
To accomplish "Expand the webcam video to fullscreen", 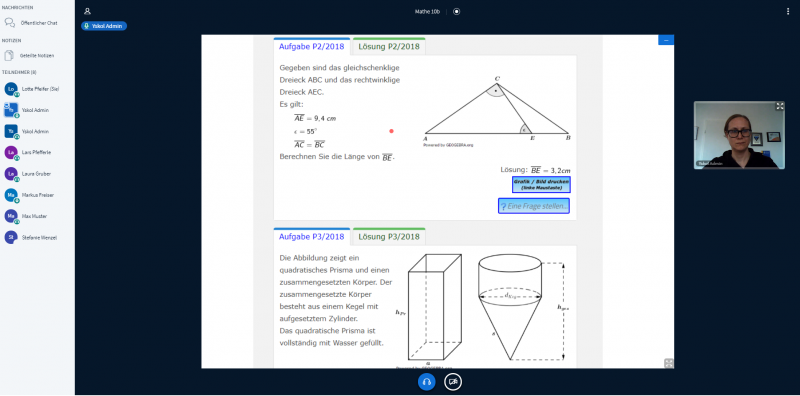I will coord(780,106).
